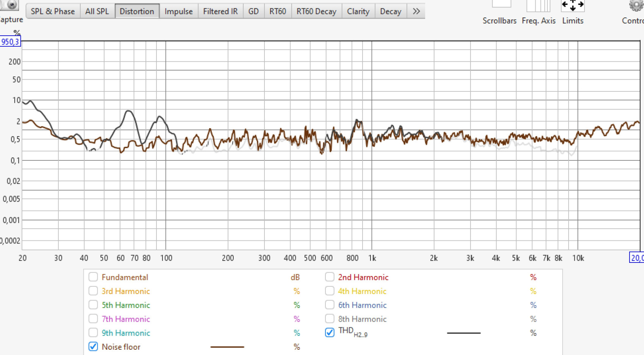Switch to the SPL & Phase tab
This screenshot has width=644, height=355.
pos(53,11)
